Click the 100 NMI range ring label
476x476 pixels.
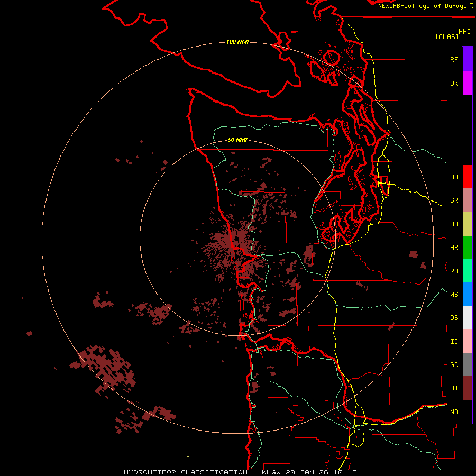237,42
